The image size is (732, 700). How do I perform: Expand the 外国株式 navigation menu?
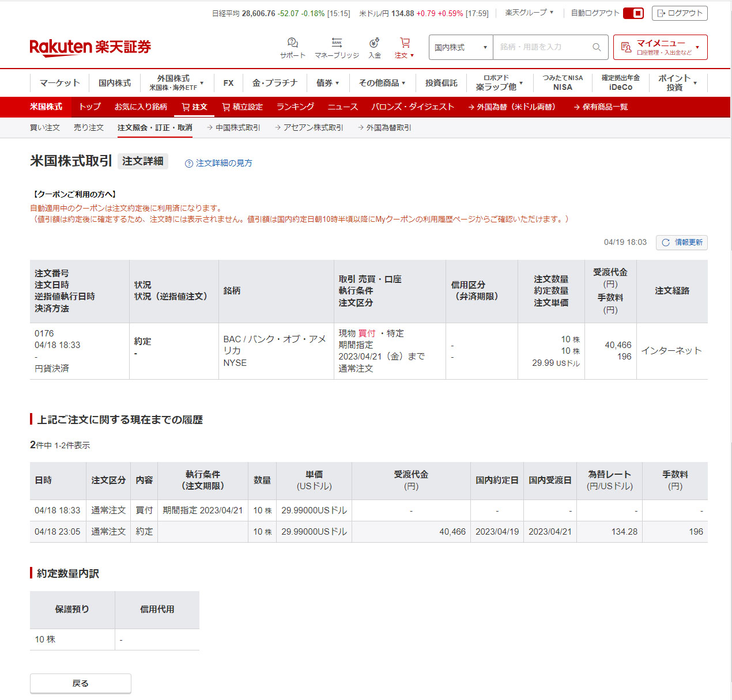tap(176, 83)
